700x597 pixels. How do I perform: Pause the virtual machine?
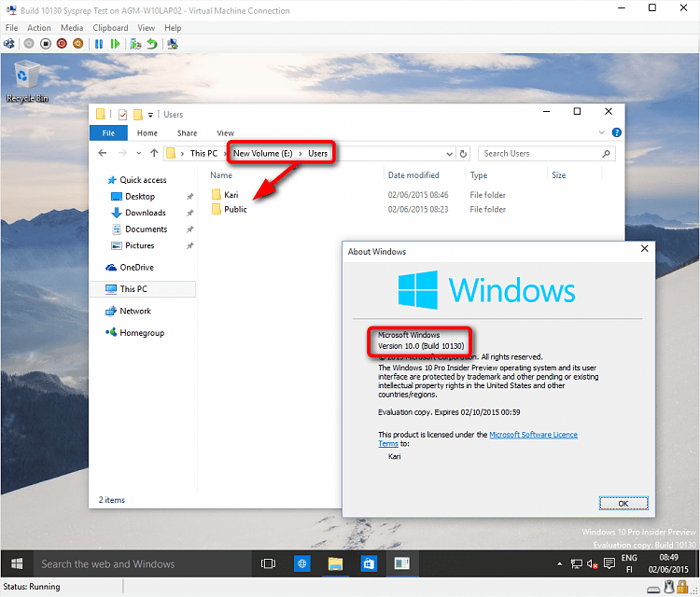99,44
